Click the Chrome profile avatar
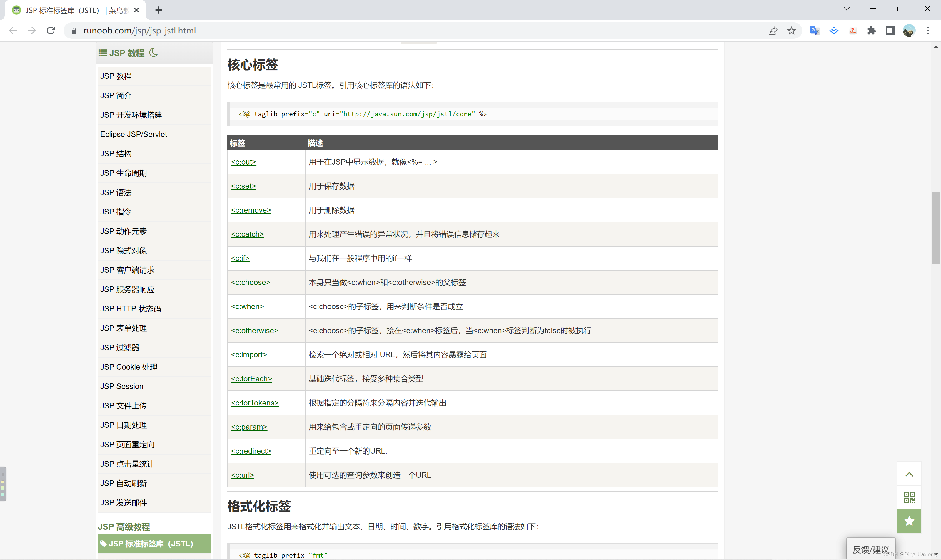The width and height of the screenshot is (941, 560). pyautogui.click(x=909, y=31)
